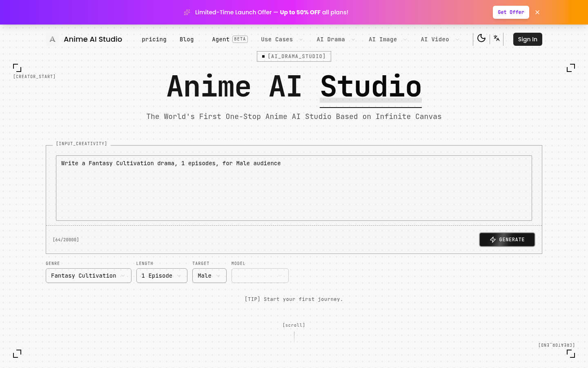Open the Target dropdown Male
The height and width of the screenshot is (368, 588).
(x=209, y=276)
